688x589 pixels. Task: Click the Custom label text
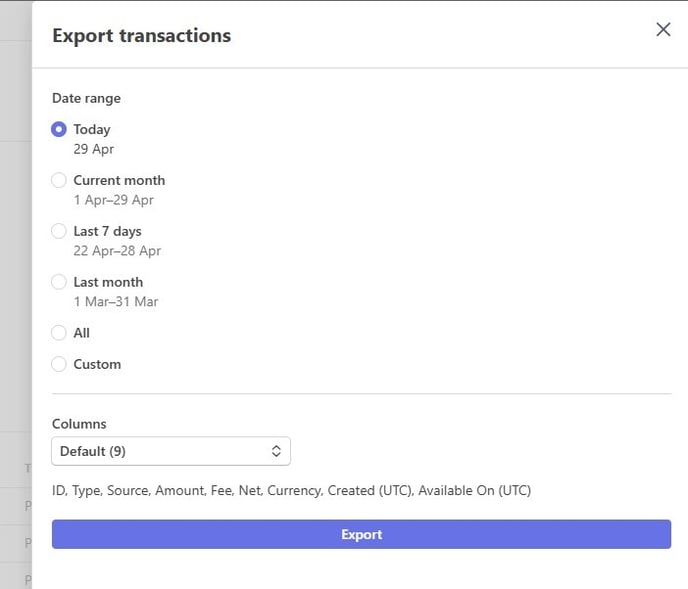(x=97, y=364)
